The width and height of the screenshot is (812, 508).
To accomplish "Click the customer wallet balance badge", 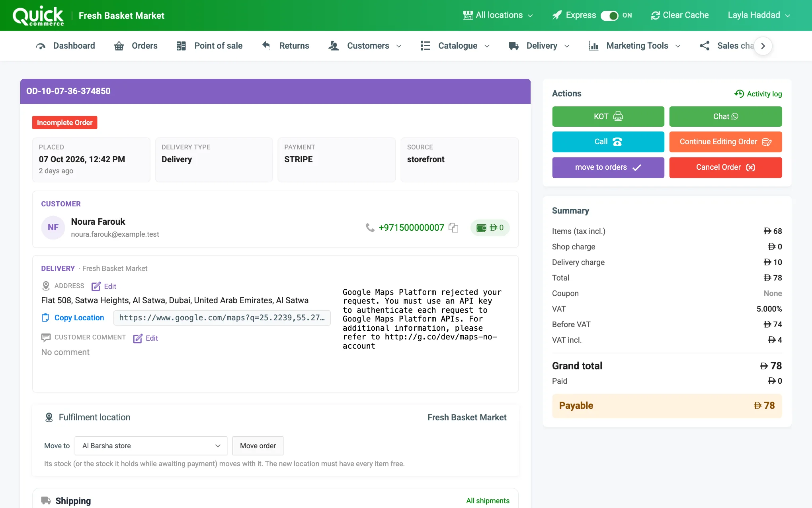I will point(490,228).
